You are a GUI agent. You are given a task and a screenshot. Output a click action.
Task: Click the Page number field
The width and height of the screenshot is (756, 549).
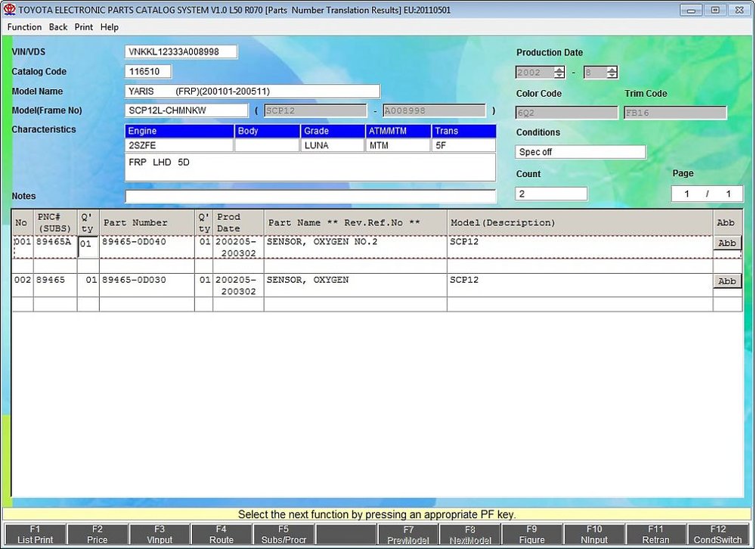(x=707, y=194)
